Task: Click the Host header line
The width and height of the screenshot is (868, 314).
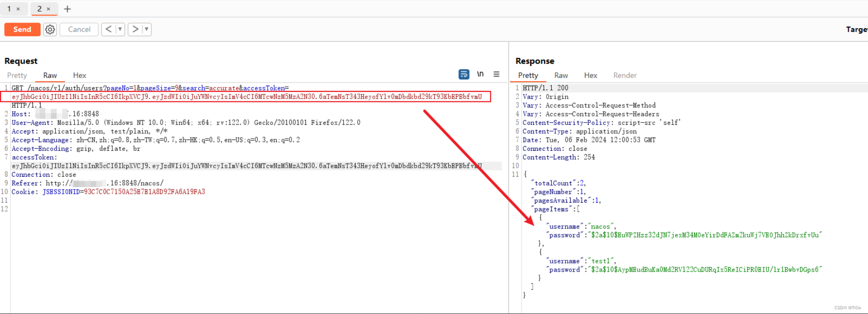Action: (55, 114)
